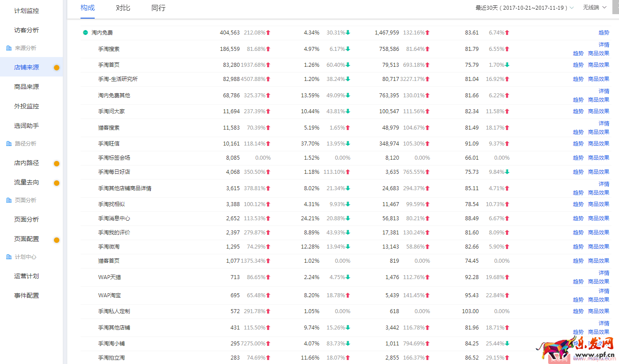
Task: Click red up arrow beside 7275.00%
Action: (268, 344)
